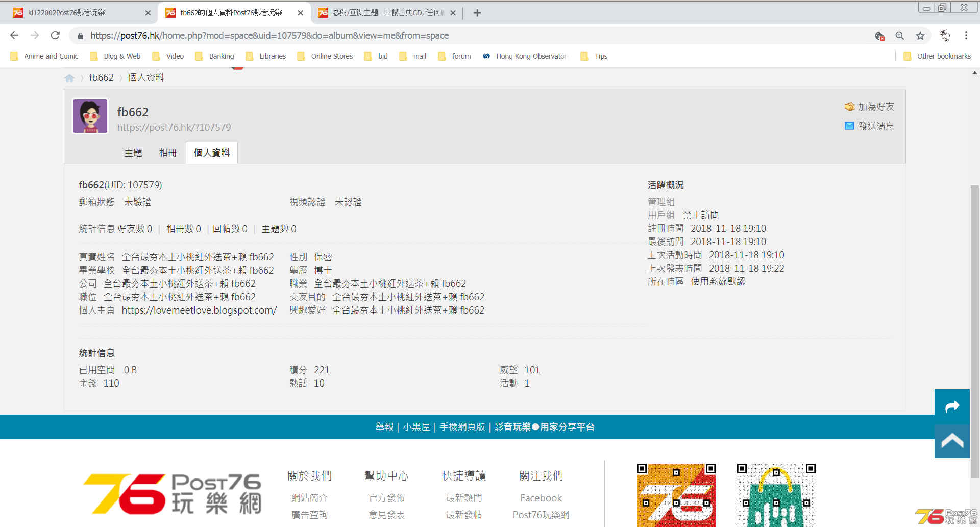Open new tab with plus button

477,13
